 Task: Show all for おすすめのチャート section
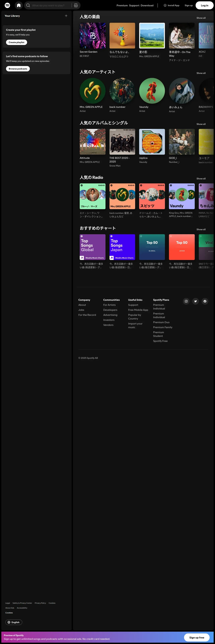tap(201, 229)
